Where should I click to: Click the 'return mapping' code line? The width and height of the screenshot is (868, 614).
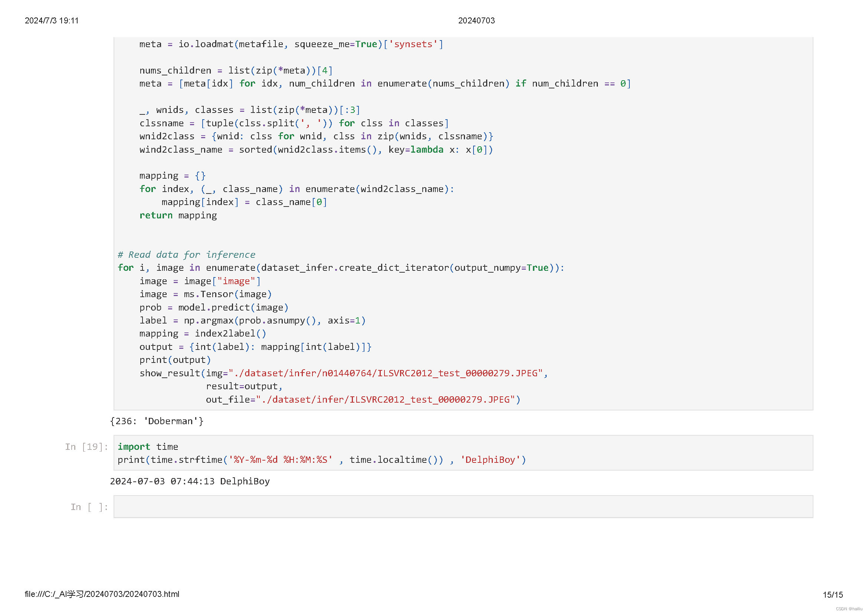click(178, 215)
